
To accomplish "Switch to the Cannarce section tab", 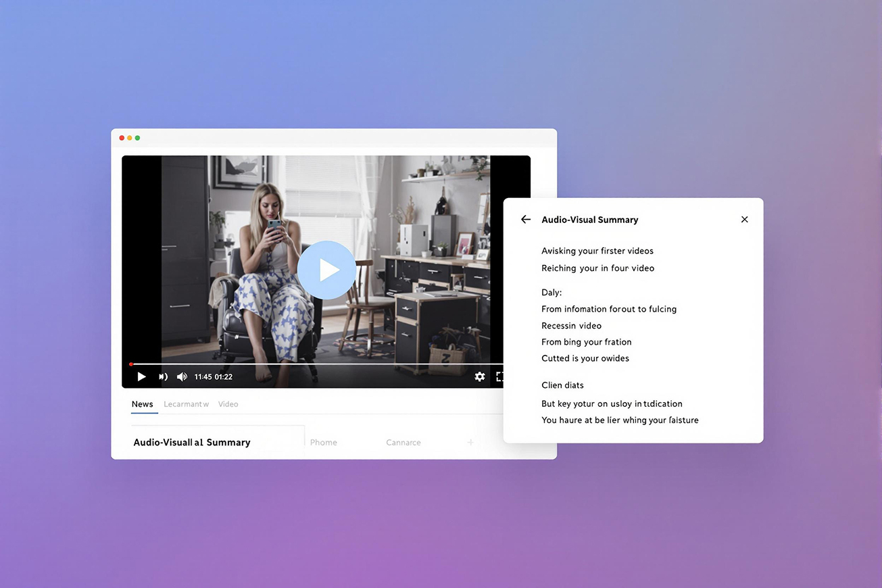I will click(x=403, y=443).
